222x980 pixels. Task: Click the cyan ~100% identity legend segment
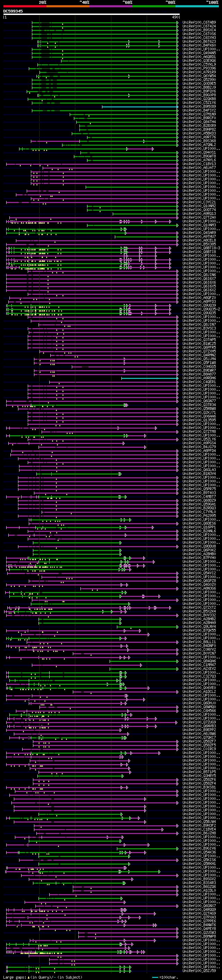[x=197, y=7]
